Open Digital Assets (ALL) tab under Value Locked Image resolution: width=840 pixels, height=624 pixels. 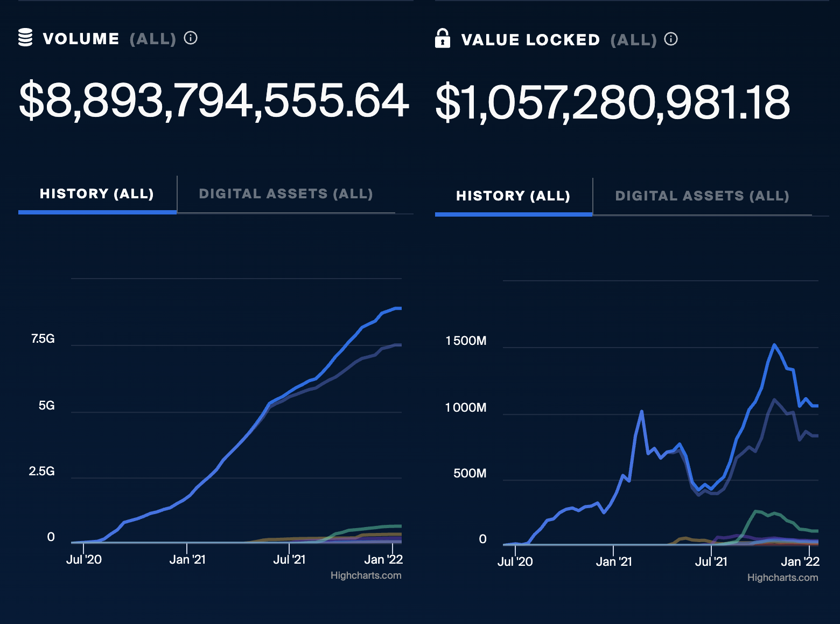point(702,196)
